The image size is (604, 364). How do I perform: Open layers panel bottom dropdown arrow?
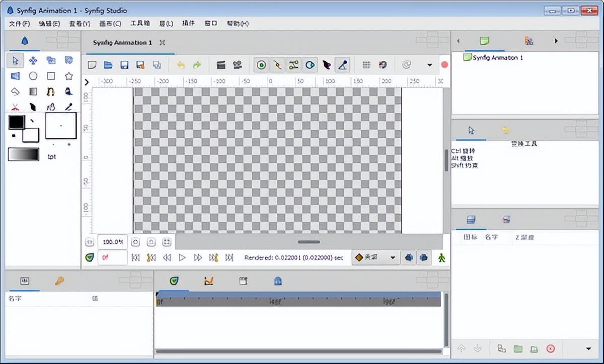(x=589, y=349)
